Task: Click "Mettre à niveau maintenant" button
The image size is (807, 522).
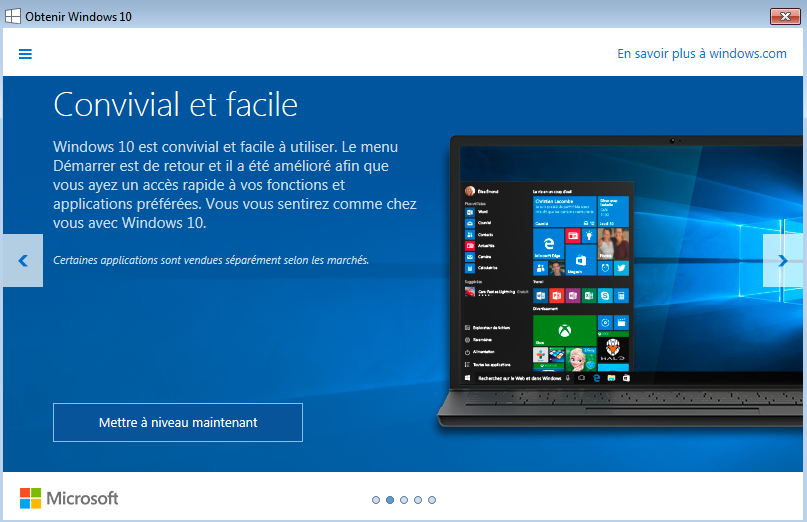Action: (178, 423)
